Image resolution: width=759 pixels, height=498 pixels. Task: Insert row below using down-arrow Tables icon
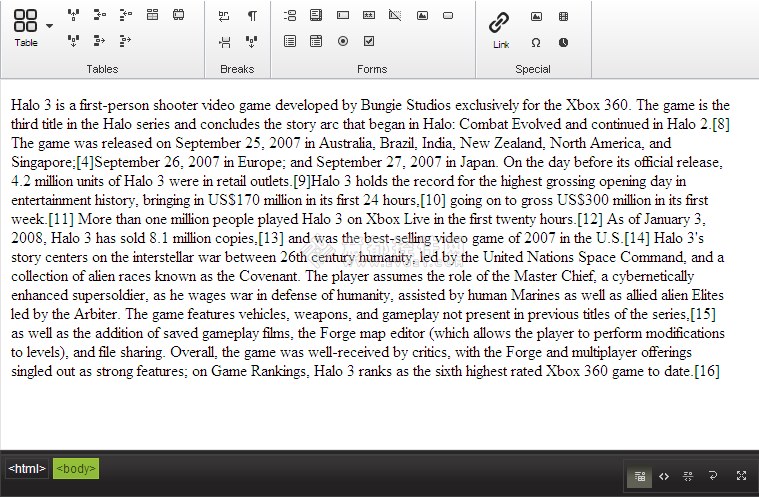tap(73, 41)
